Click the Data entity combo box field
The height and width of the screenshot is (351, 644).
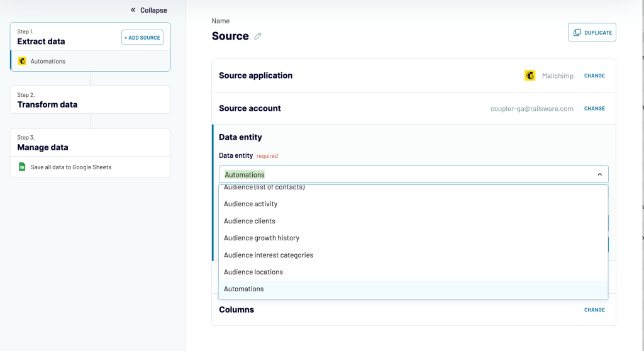tap(414, 175)
